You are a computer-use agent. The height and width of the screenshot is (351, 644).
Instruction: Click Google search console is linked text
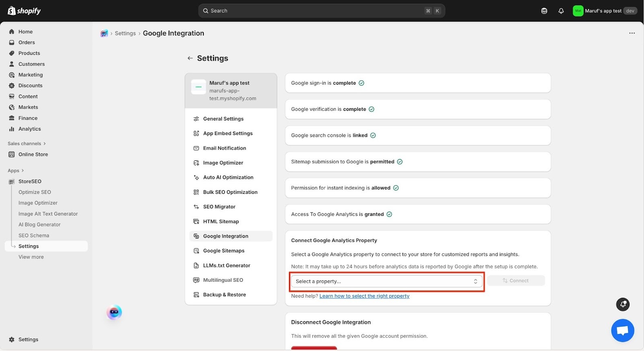click(329, 135)
